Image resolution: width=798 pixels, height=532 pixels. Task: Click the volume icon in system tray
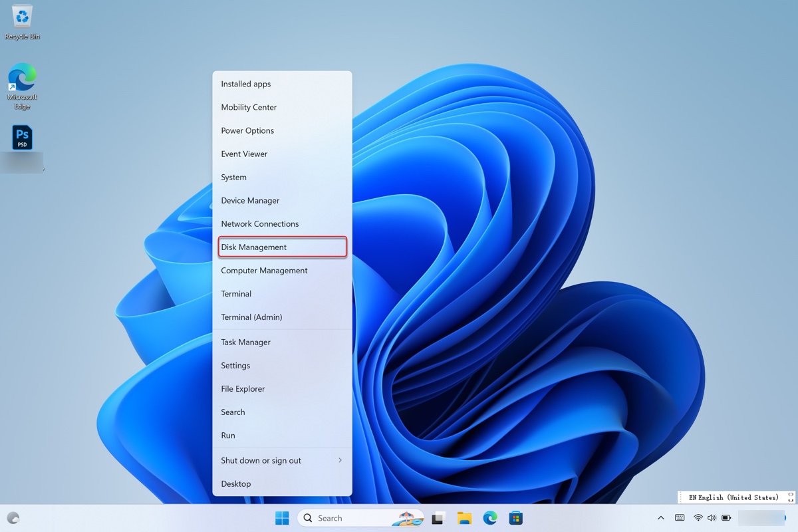(x=711, y=517)
